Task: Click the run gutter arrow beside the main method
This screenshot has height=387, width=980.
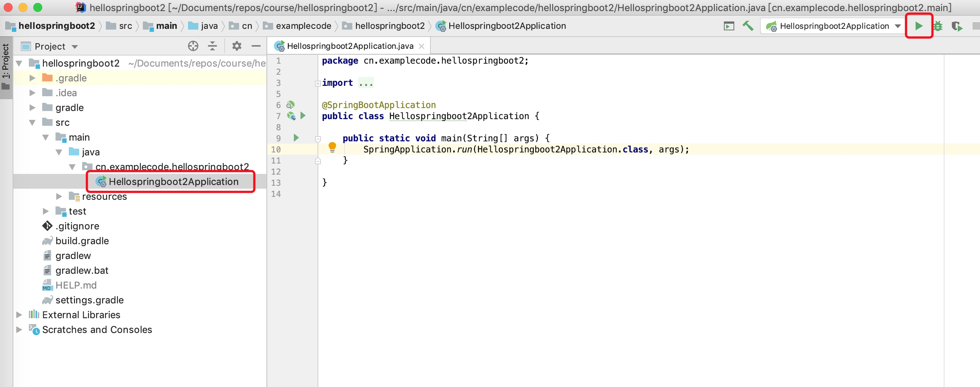Action: click(296, 138)
